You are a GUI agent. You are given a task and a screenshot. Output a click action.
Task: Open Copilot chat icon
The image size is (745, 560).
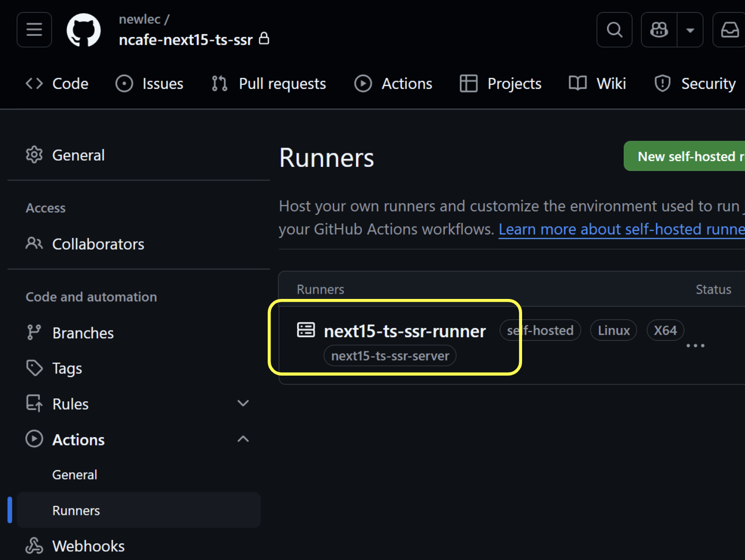659,30
